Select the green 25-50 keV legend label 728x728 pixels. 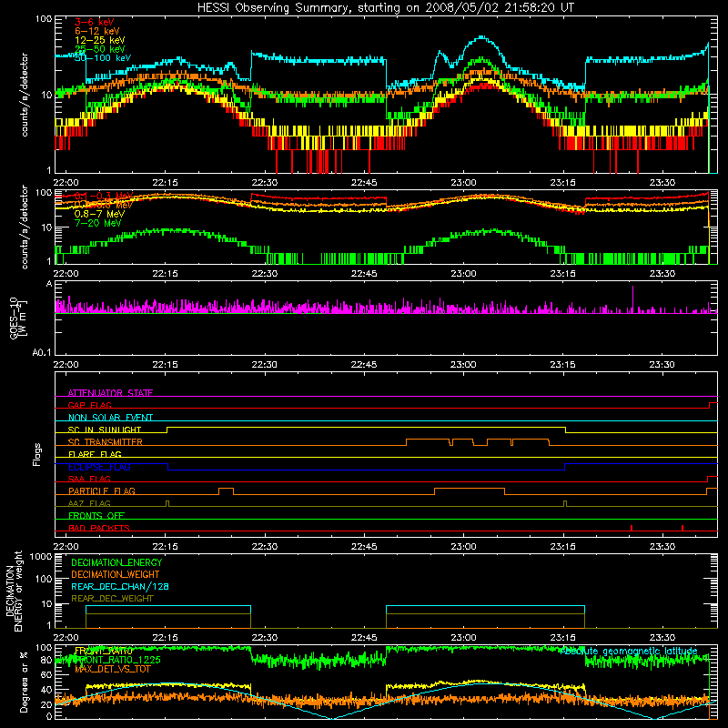point(100,49)
